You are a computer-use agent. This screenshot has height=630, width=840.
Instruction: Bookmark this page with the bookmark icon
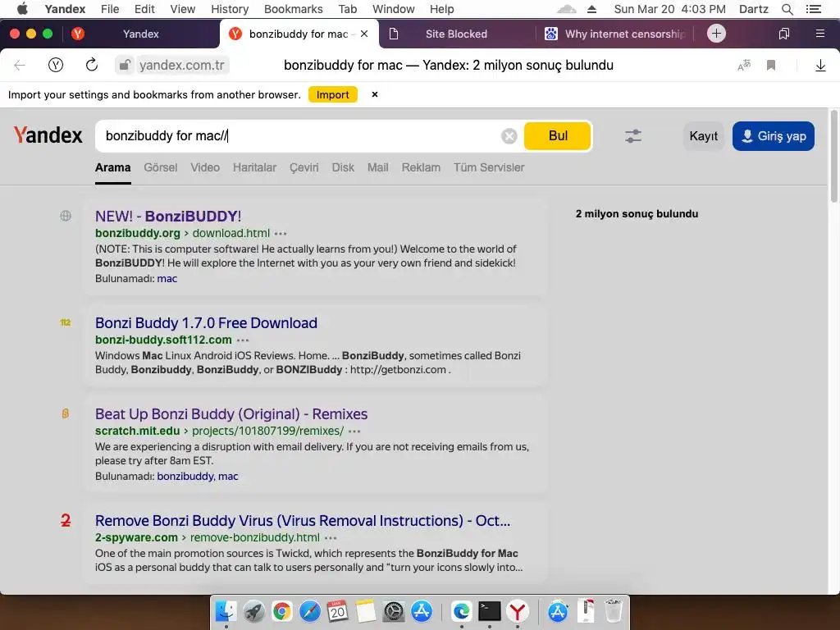coord(771,66)
